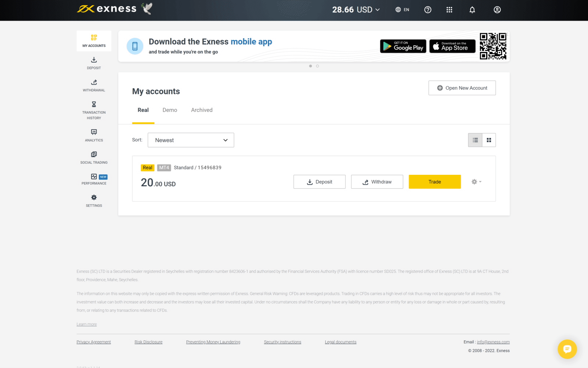588x368 pixels.
Task: Open Risk Disclosure link
Action: click(148, 342)
